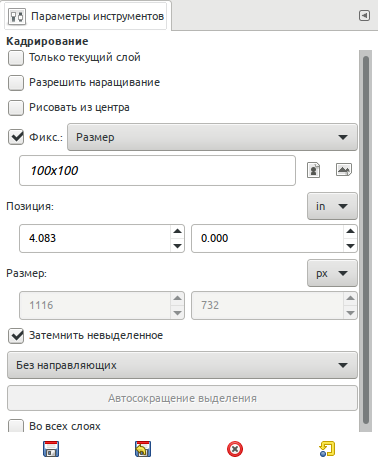
Task: Reset tool options to defaults icon
Action: [x=327, y=449]
